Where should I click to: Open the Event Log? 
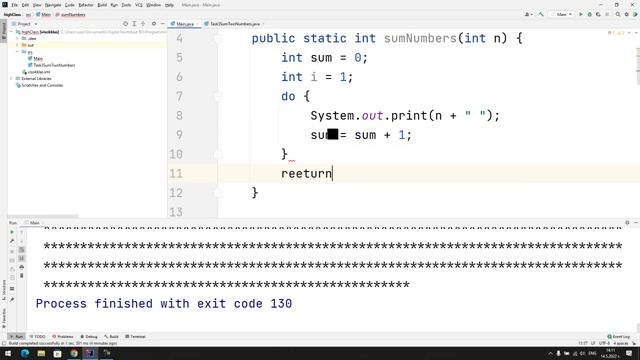pos(619,336)
